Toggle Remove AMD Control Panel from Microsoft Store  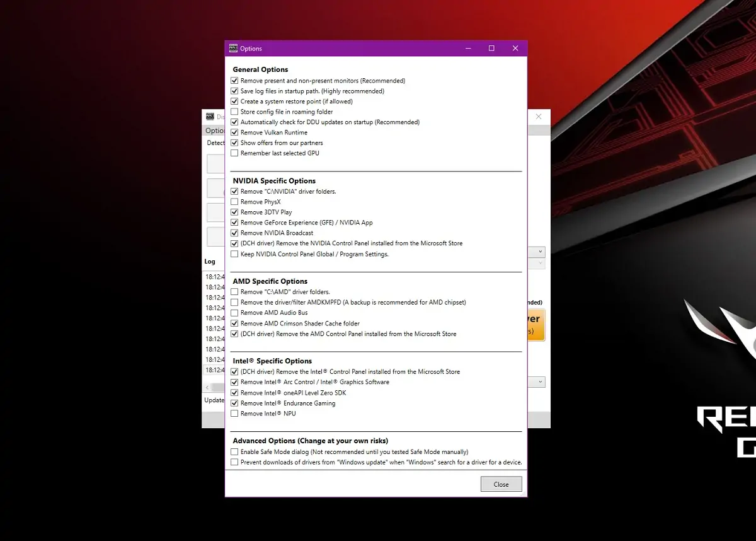tap(234, 334)
